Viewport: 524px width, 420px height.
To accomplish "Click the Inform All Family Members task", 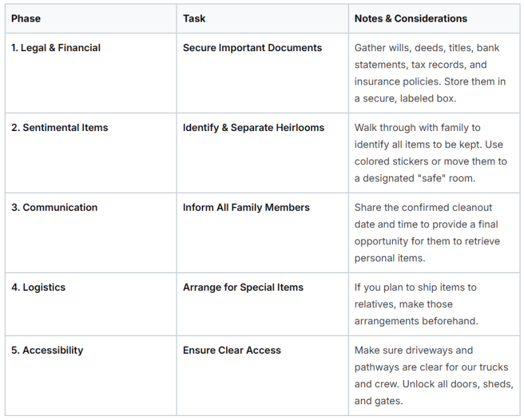I will [246, 208].
